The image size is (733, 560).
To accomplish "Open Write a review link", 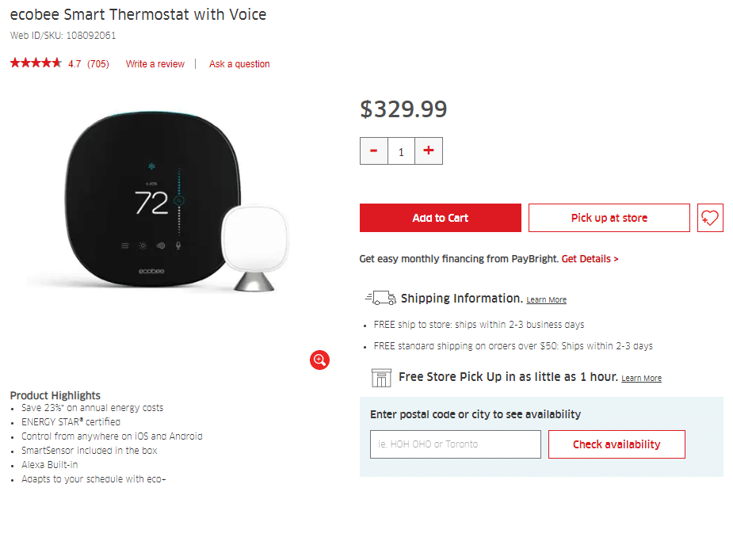I will 155,64.
